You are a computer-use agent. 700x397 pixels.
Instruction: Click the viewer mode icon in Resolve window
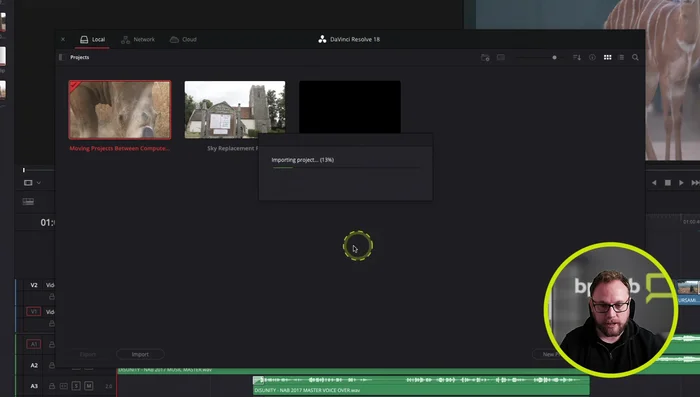click(28, 183)
